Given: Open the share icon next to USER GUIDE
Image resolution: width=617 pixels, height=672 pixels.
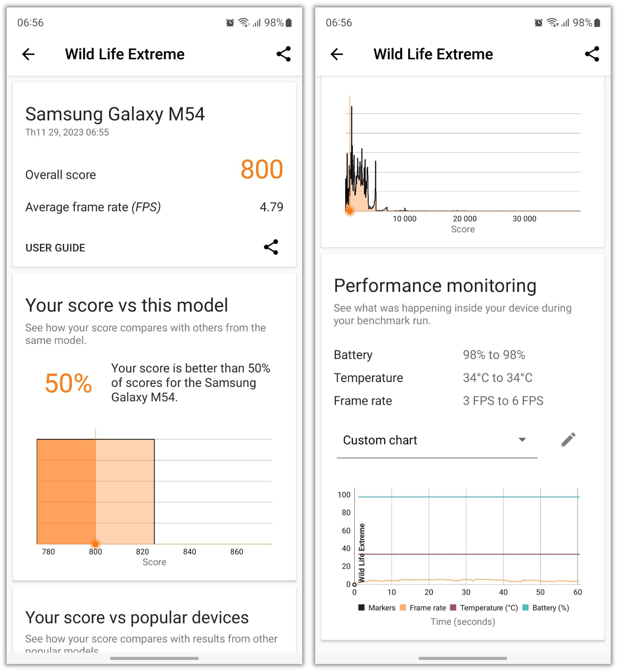Looking at the screenshot, I should click(271, 247).
